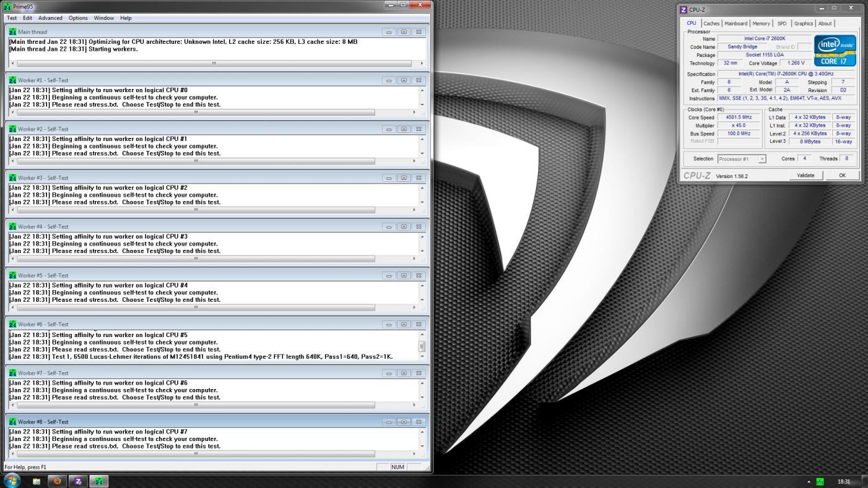The width and height of the screenshot is (868, 488).
Task: Maximize Worker #3 child window
Action: (x=404, y=178)
